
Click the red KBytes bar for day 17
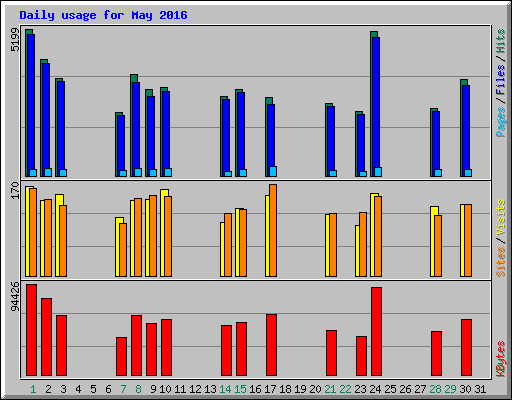[271, 345]
